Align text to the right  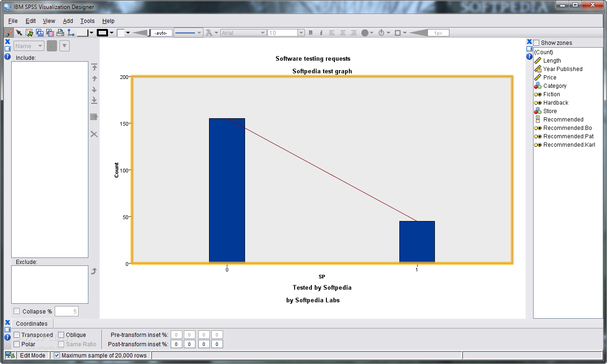click(x=354, y=33)
